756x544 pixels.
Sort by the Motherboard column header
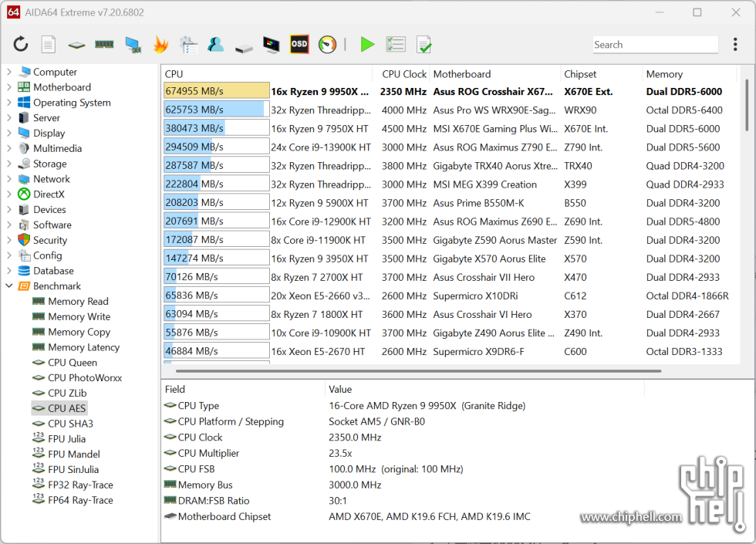(x=494, y=74)
